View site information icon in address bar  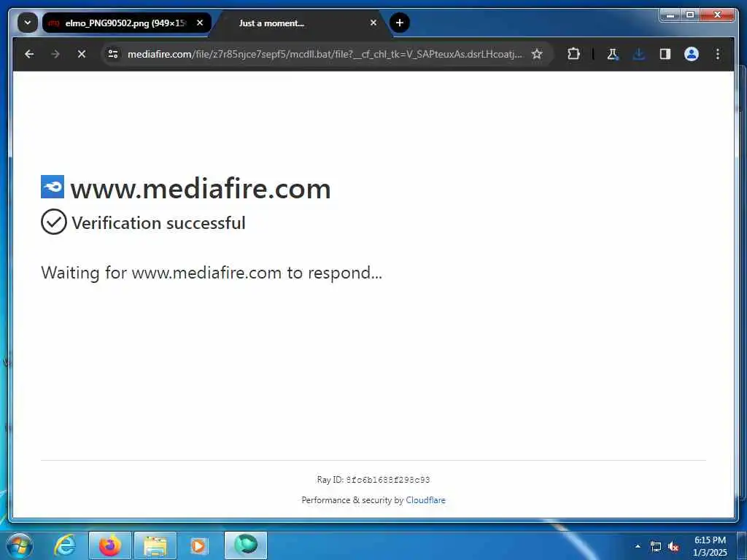click(x=113, y=54)
